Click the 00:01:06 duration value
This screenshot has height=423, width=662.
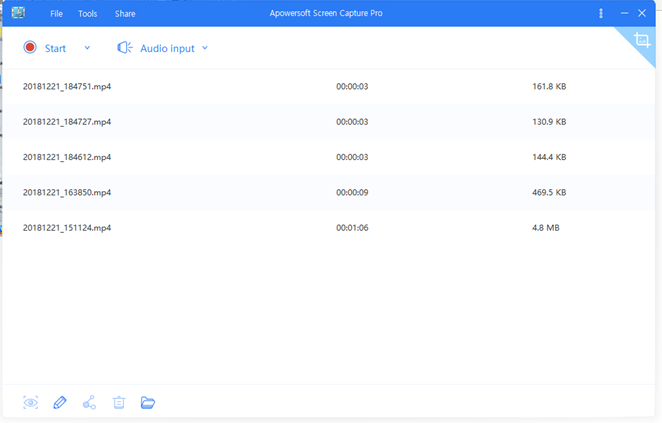(x=352, y=228)
